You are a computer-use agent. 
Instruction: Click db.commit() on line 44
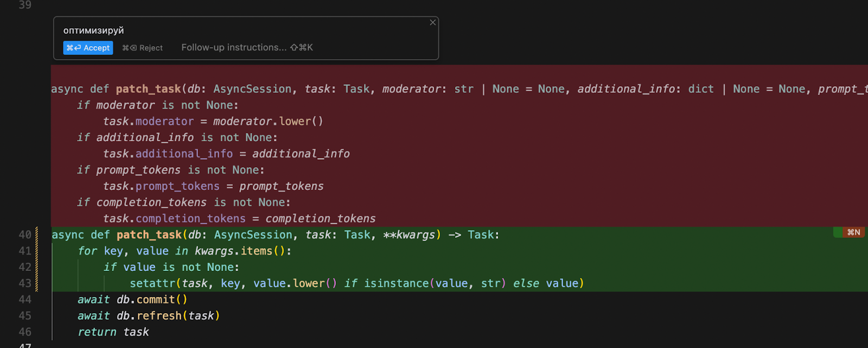pyautogui.click(x=152, y=300)
